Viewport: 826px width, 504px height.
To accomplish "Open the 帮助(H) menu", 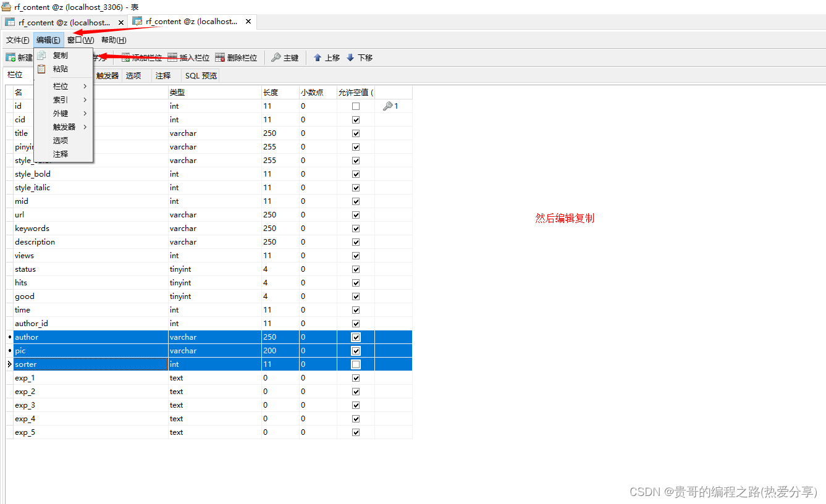I will (114, 40).
